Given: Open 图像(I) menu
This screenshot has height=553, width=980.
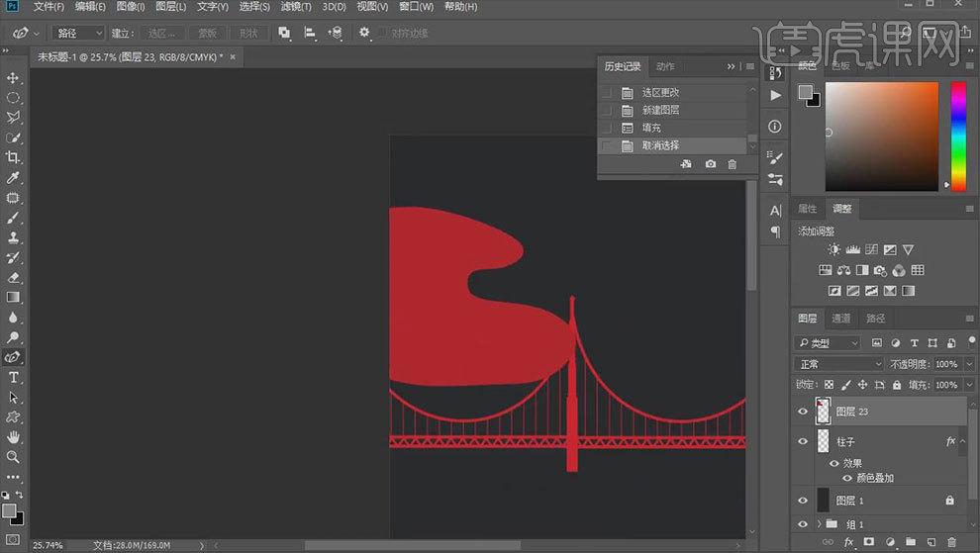Looking at the screenshot, I should coord(131,6).
